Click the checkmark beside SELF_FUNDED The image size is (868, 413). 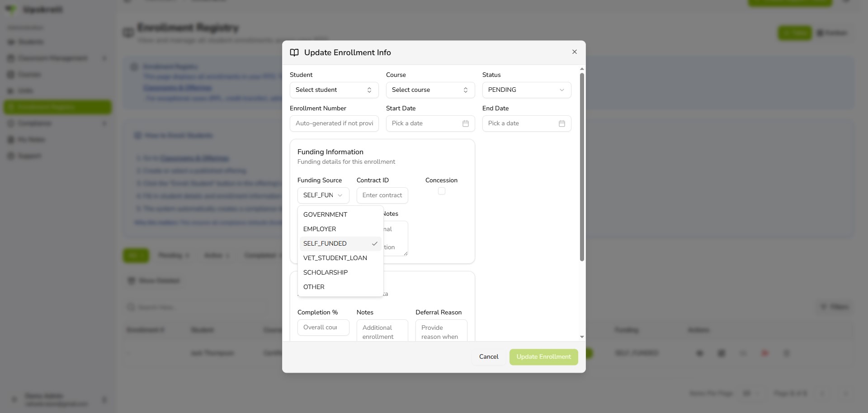[x=374, y=244]
